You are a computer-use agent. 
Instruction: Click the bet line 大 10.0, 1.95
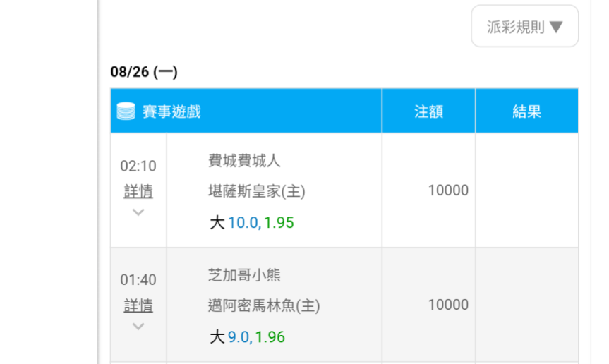252,222
